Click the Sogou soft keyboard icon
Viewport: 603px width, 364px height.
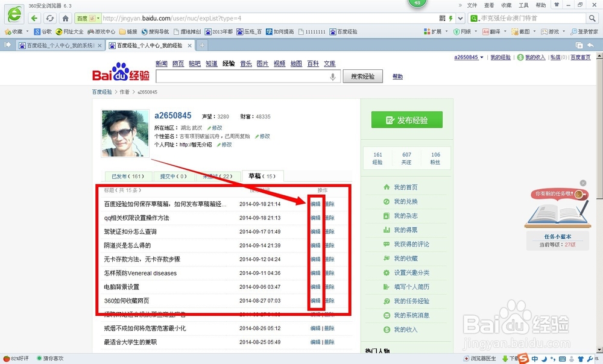[x=562, y=359]
